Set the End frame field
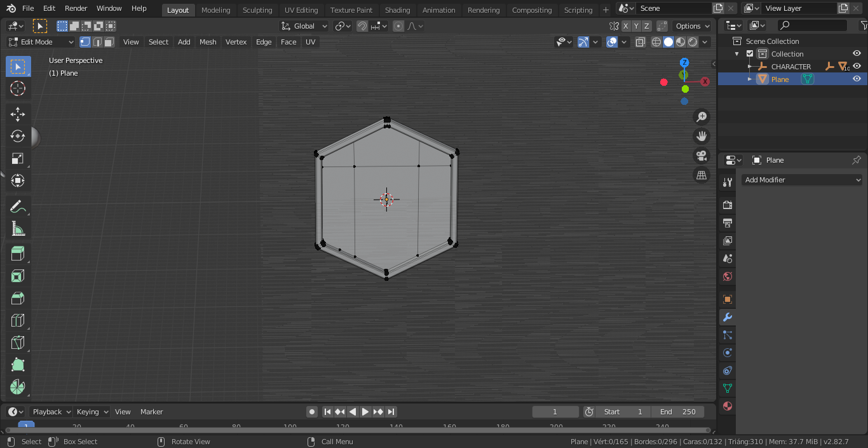 click(x=677, y=412)
